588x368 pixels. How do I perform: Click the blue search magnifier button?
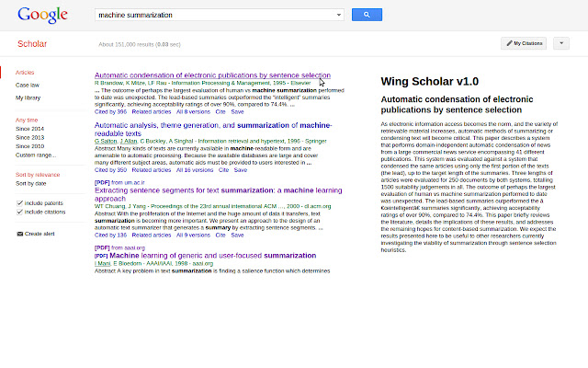coord(367,15)
